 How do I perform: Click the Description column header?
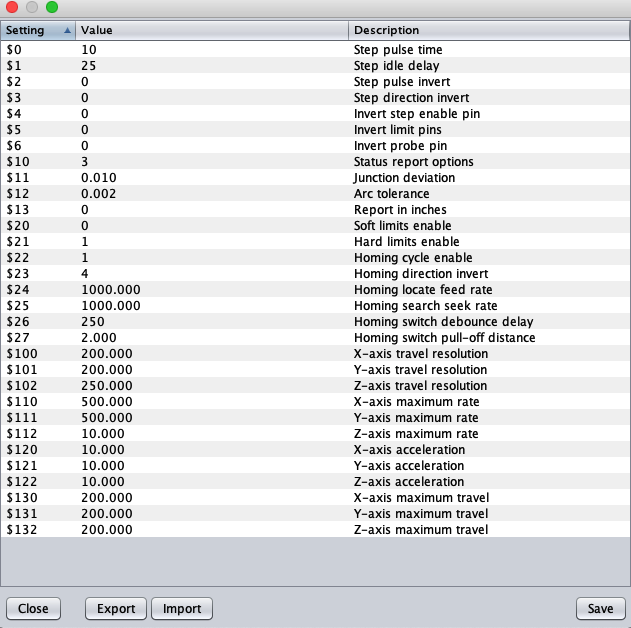[x=488, y=30]
